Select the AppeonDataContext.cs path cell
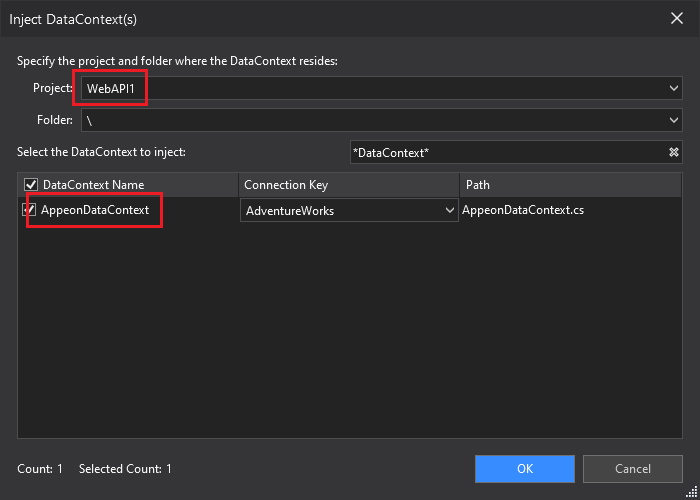This screenshot has height=500, width=700. click(523, 211)
